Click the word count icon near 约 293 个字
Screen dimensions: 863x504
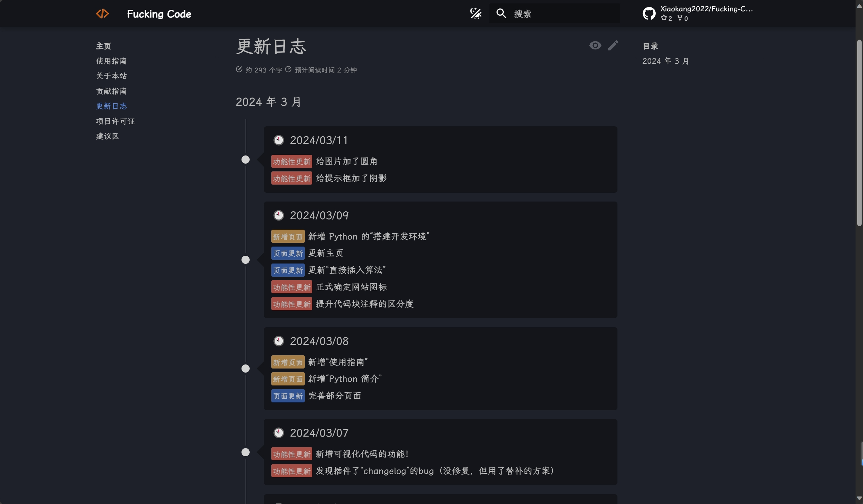click(x=239, y=69)
